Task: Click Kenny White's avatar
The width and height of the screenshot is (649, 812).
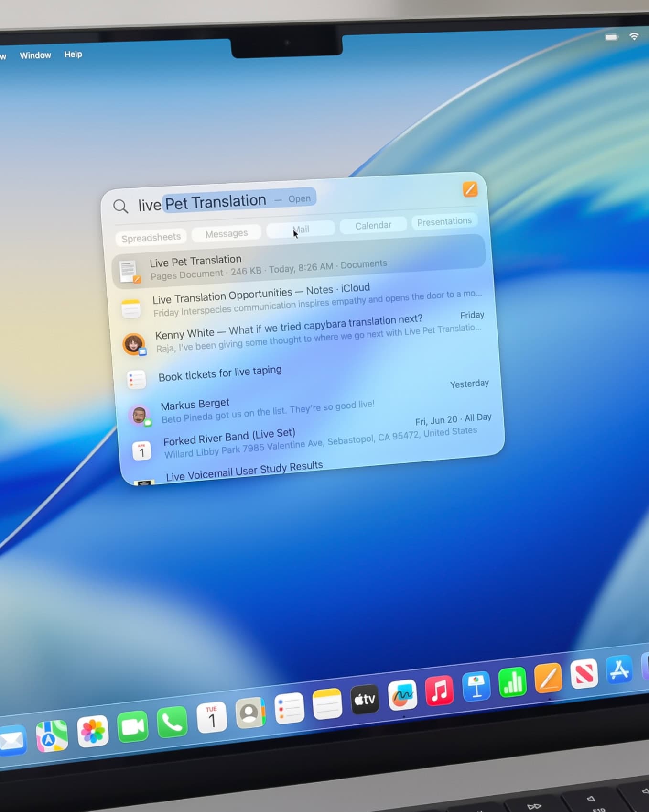Action: pos(134,344)
